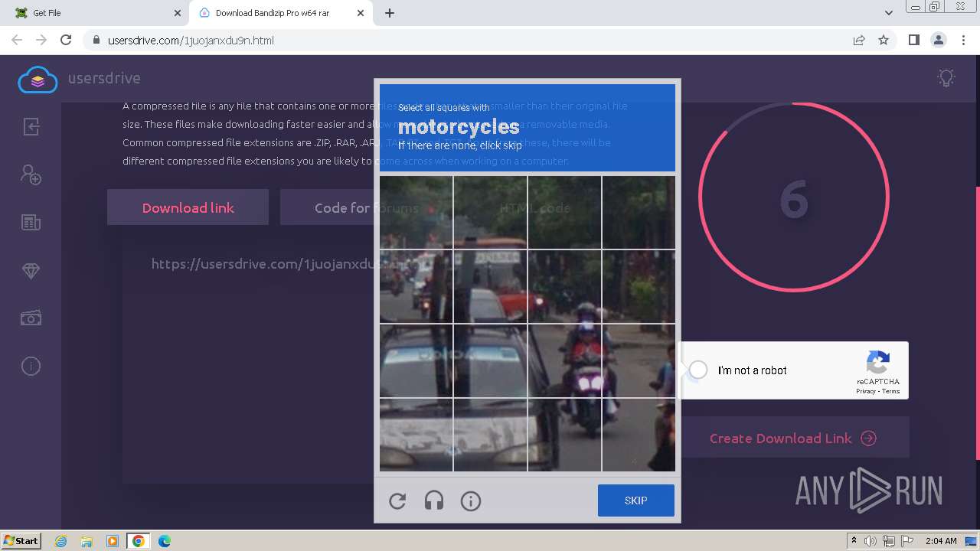Click the add user sidebar icon
980x551 pixels.
(31, 174)
